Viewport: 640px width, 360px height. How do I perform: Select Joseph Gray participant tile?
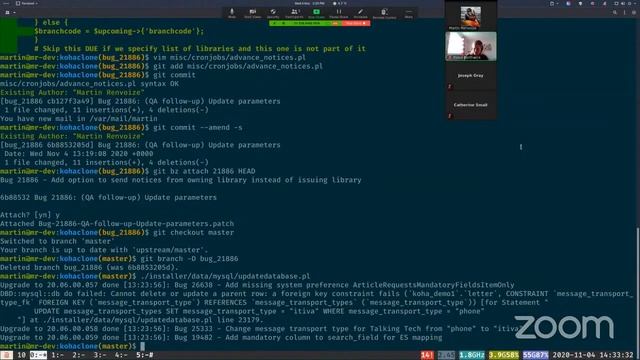click(x=471, y=76)
